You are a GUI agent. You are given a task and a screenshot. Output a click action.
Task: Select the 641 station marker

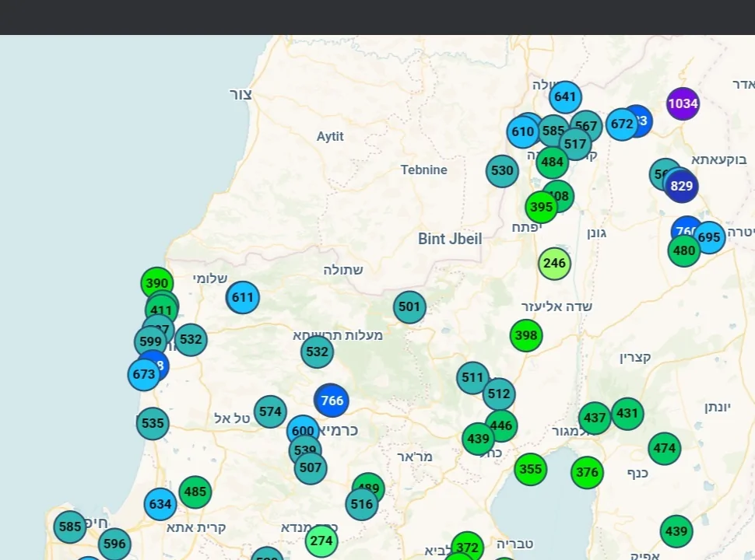pos(565,97)
